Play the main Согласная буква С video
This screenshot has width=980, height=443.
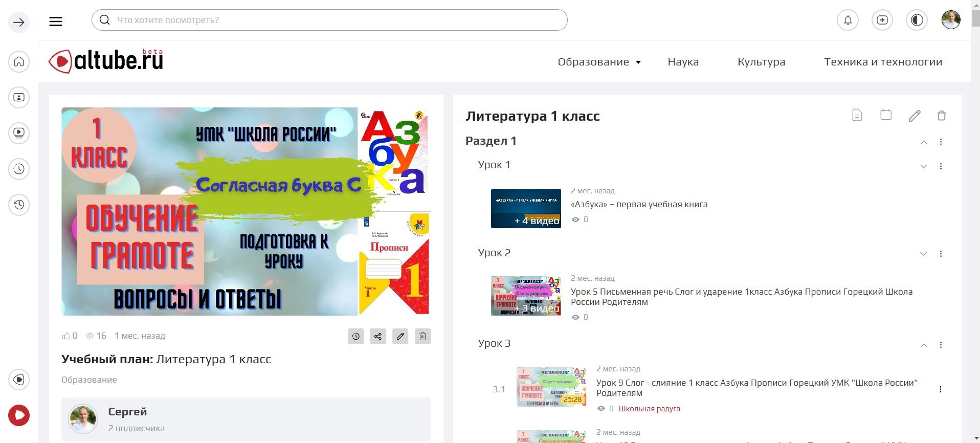(x=246, y=211)
